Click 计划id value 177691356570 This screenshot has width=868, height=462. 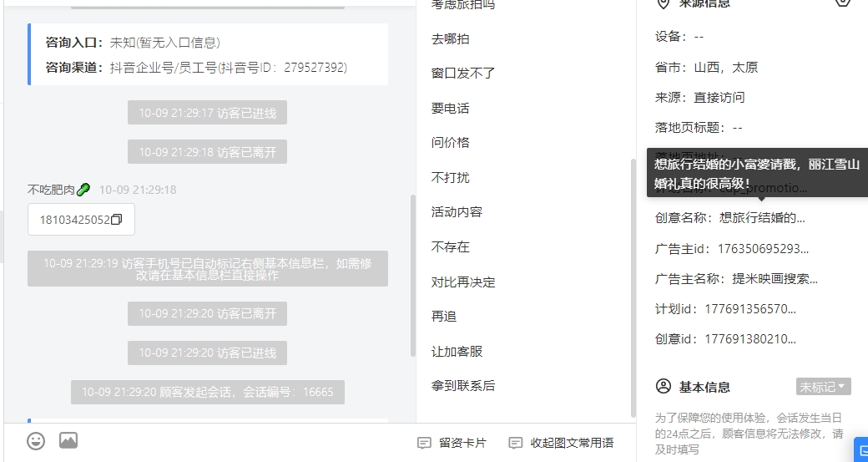(750, 309)
